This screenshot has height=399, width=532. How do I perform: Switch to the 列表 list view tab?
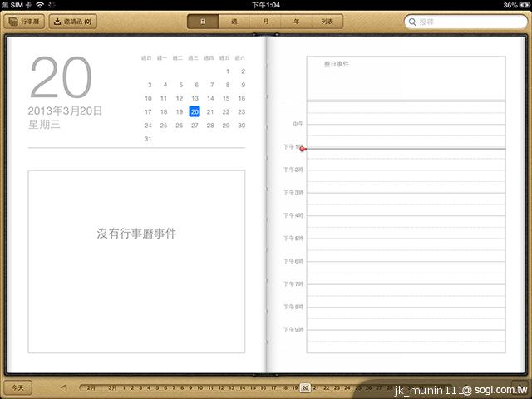click(328, 22)
